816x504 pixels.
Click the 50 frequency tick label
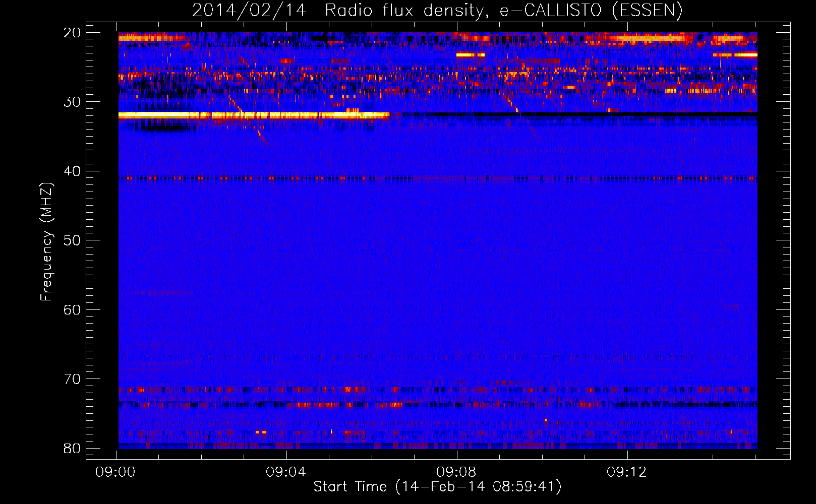coord(73,240)
